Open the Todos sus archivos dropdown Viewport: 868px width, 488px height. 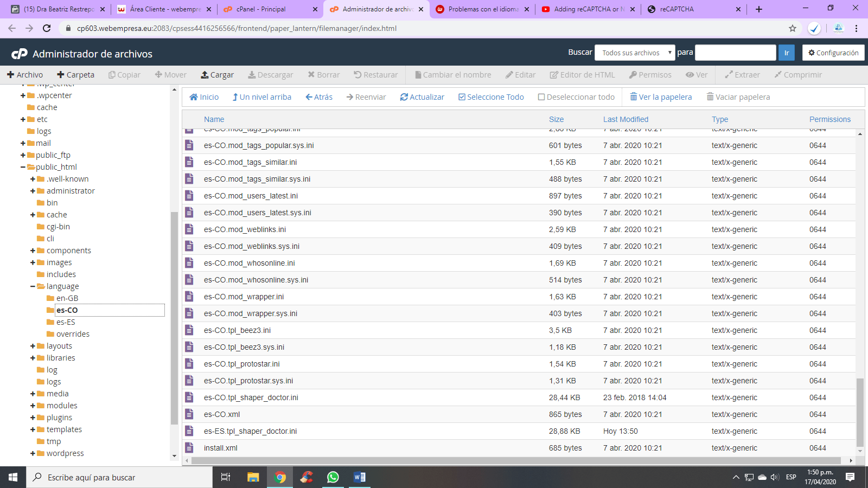[635, 53]
